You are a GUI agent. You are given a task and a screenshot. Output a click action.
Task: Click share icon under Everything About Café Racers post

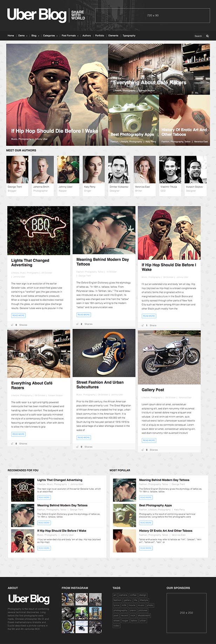point(12,444)
